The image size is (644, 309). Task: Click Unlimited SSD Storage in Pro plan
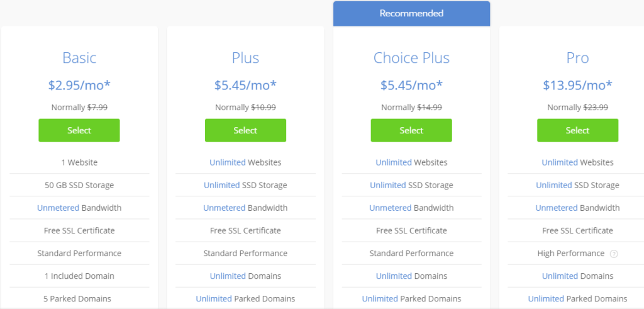[x=553, y=185]
